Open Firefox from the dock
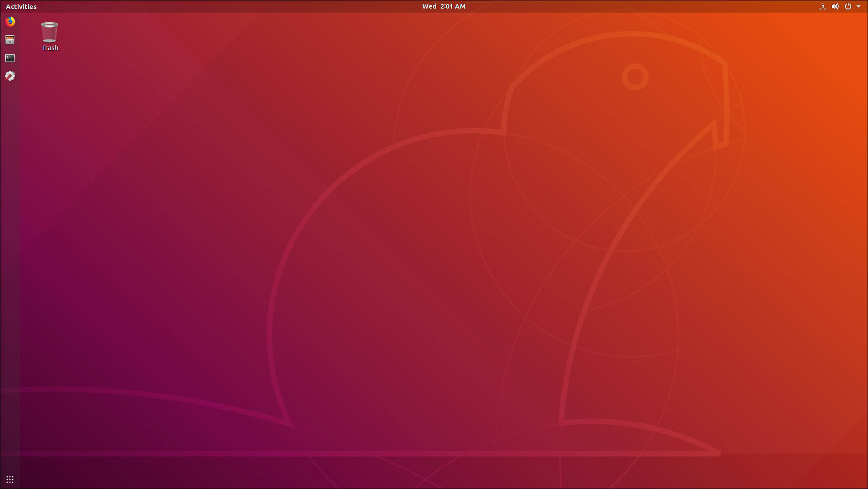The width and height of the screenshot is (868, 489). (x=10, y=22)
